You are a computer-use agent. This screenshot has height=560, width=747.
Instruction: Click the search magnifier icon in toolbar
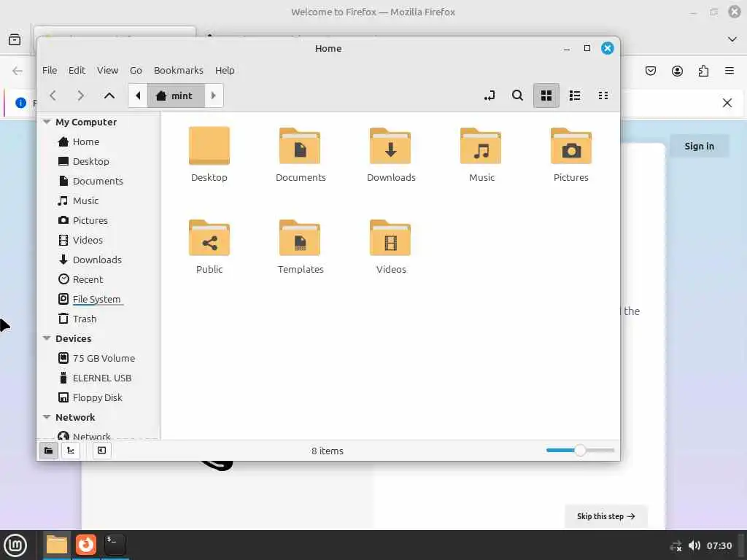[517, 96]
